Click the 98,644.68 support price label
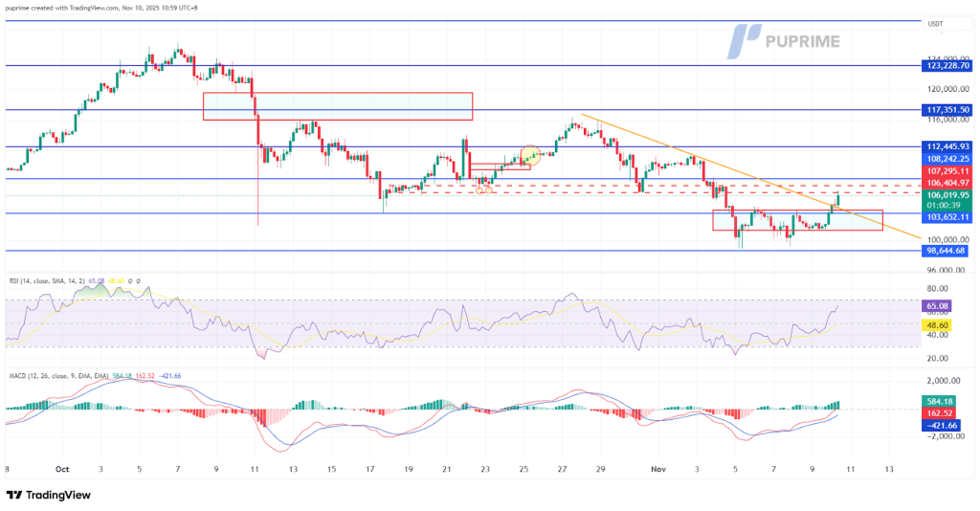980x511 pixels. [948, 251]
